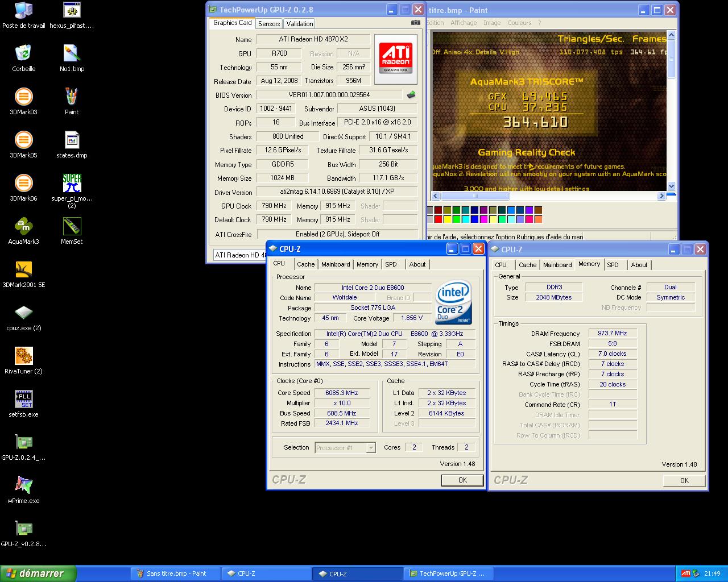Open CPU tab in CPU-Z timings window
Image resolution: width=728 pixels, height=582 pixels.
click(x=500, y=265)
